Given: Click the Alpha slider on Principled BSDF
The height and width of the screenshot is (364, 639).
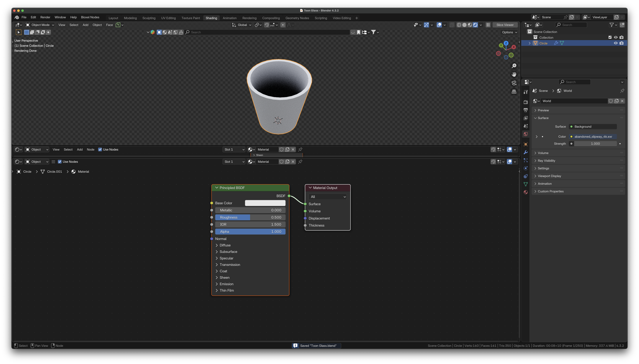Looking at the screenshot, I should tap(250, 232).
